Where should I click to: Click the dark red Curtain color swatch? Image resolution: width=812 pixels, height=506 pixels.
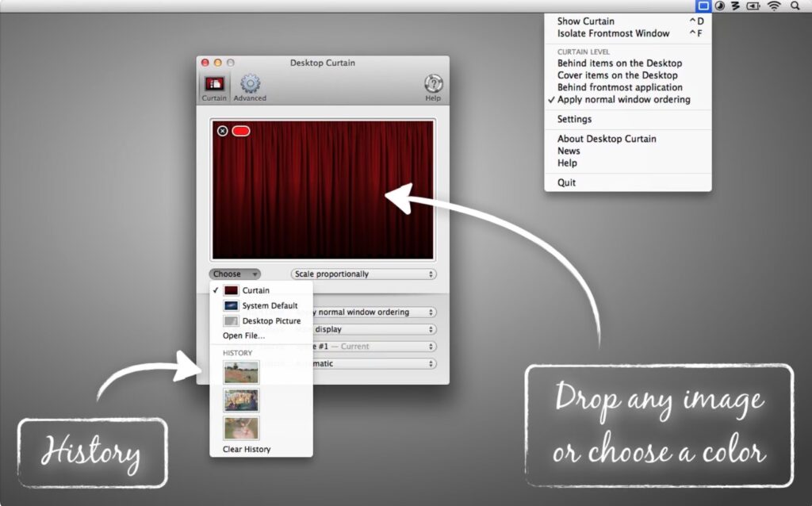231,289
